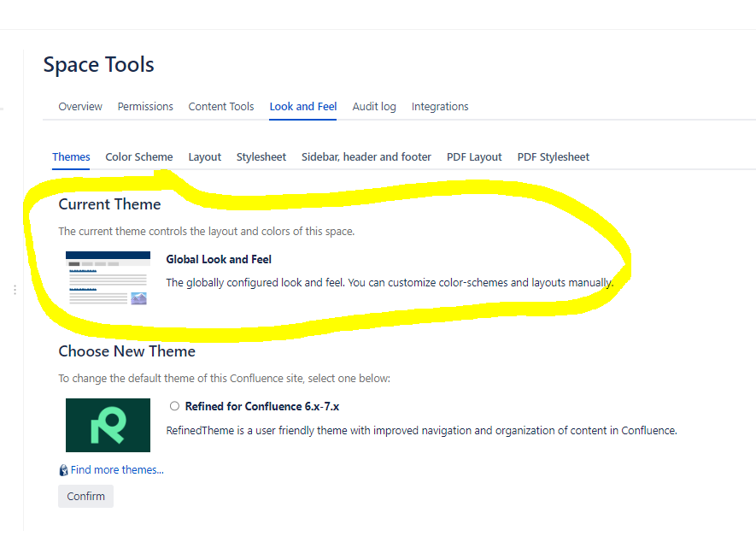
Task: Click the RefinedTheme description text
Action: point(421,431)
